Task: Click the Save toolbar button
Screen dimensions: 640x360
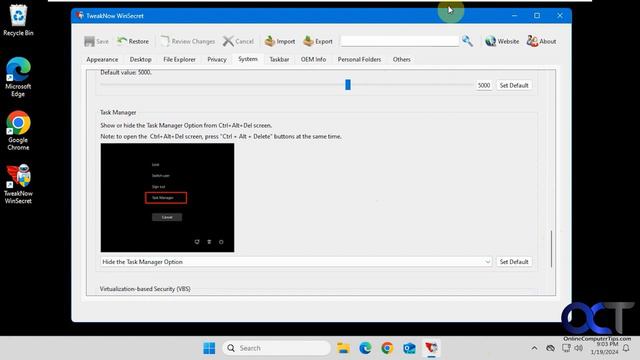Action: click(x=96, y=41)
